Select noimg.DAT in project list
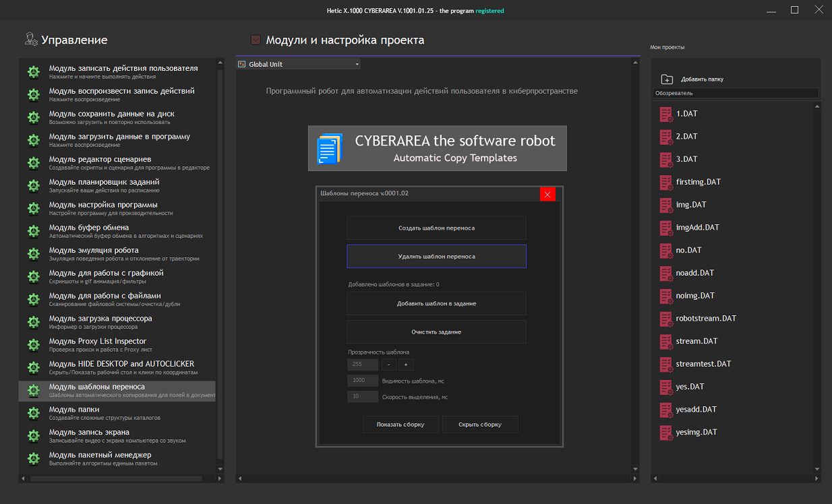 695,296
